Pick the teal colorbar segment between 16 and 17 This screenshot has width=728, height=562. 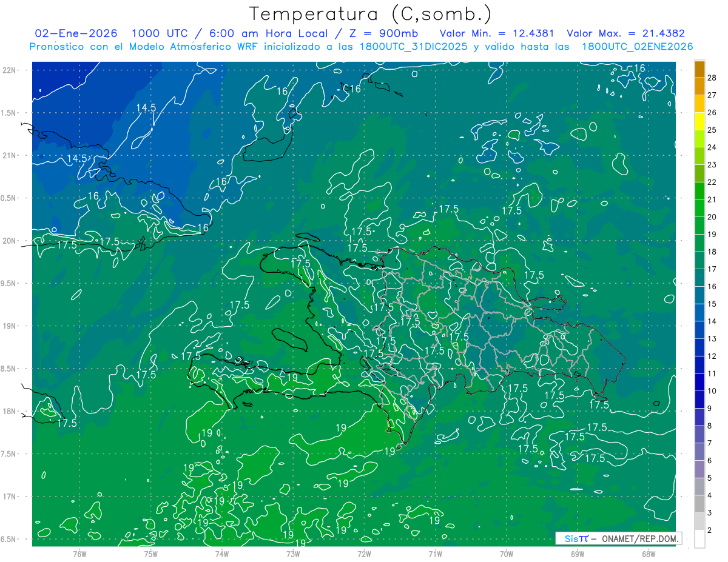click(699, 278)
